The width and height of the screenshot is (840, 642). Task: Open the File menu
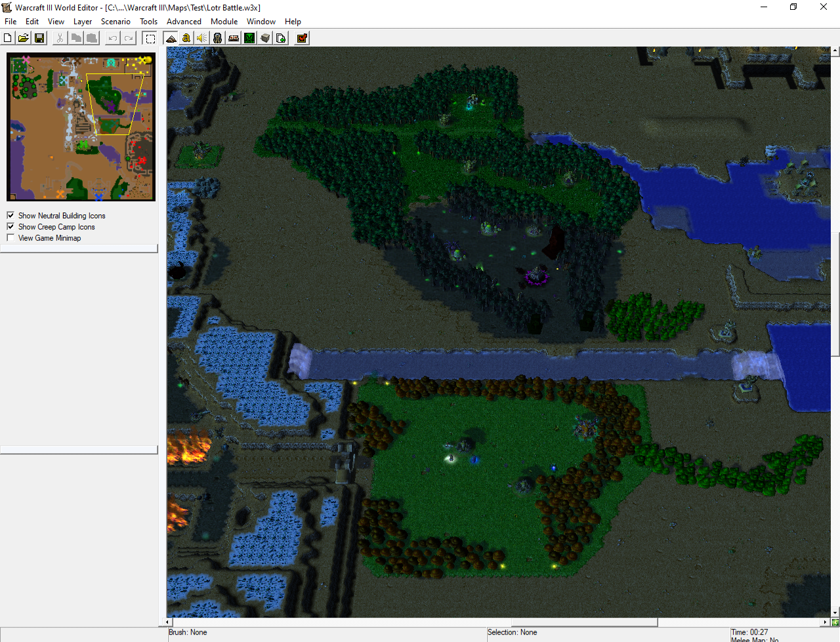[10, 22]
